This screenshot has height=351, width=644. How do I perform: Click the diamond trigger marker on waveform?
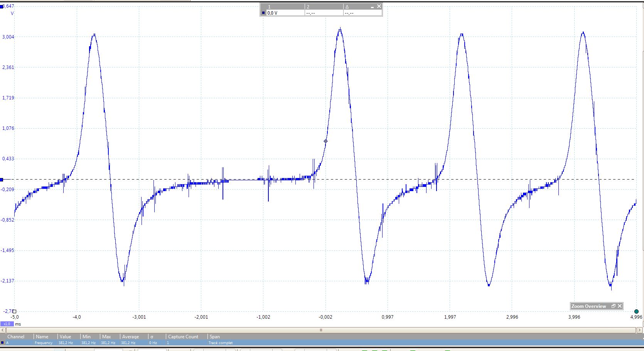[326, 141]
